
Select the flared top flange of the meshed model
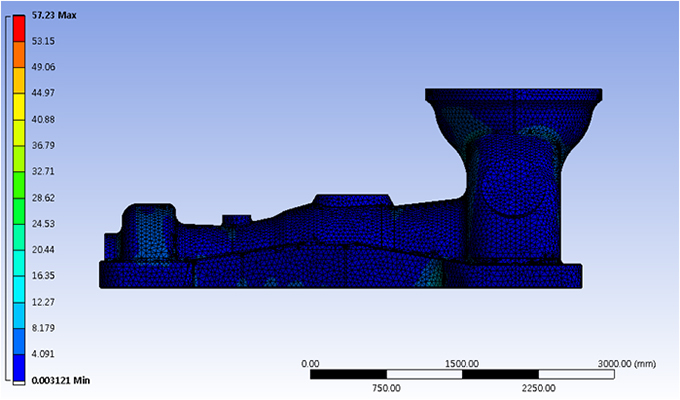click(x=513, y=95)
